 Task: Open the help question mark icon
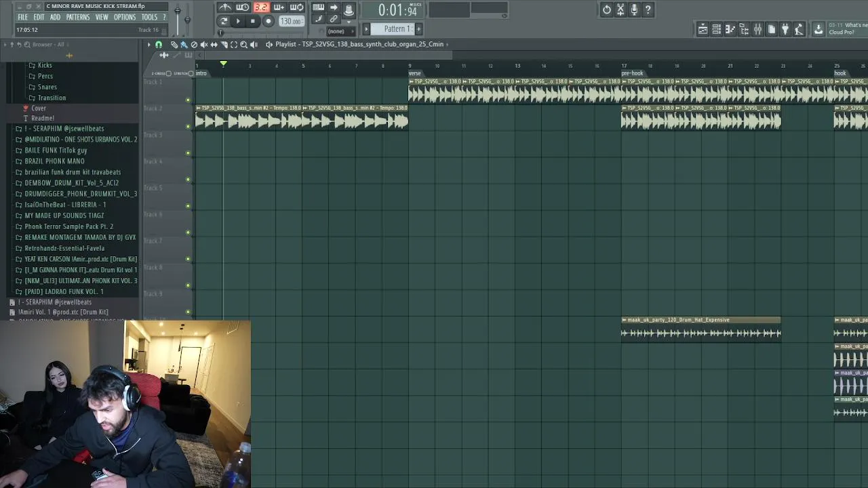pyautogui.click(x=648, y=9)
